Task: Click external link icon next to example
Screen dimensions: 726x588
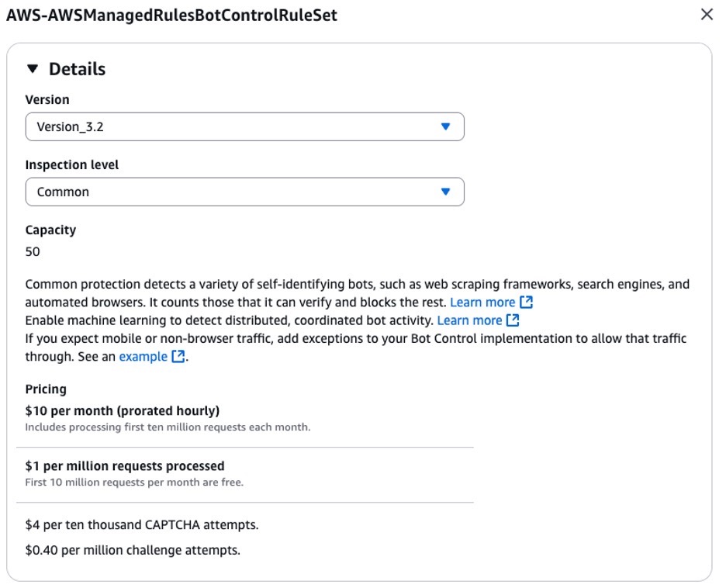Action: click(178, 357)
